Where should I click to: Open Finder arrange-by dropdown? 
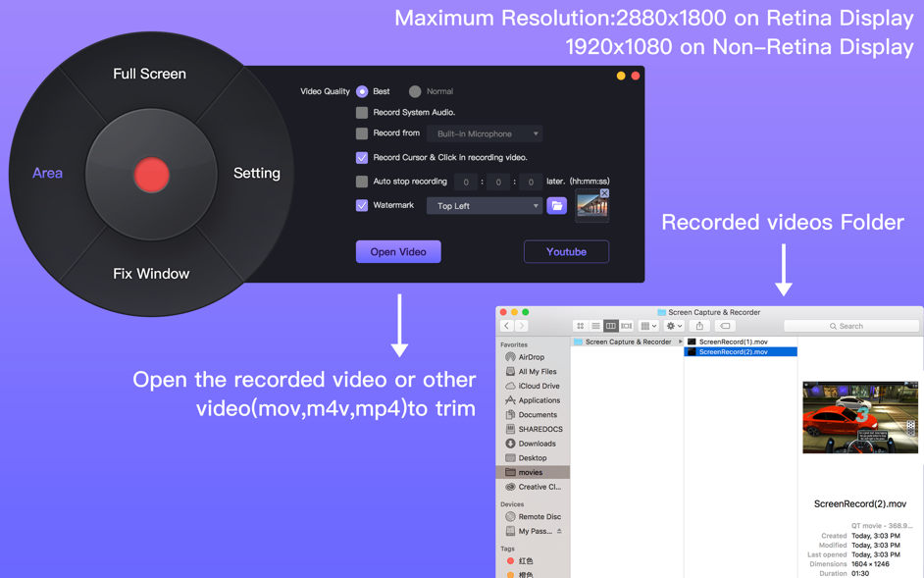coord(648,326)
